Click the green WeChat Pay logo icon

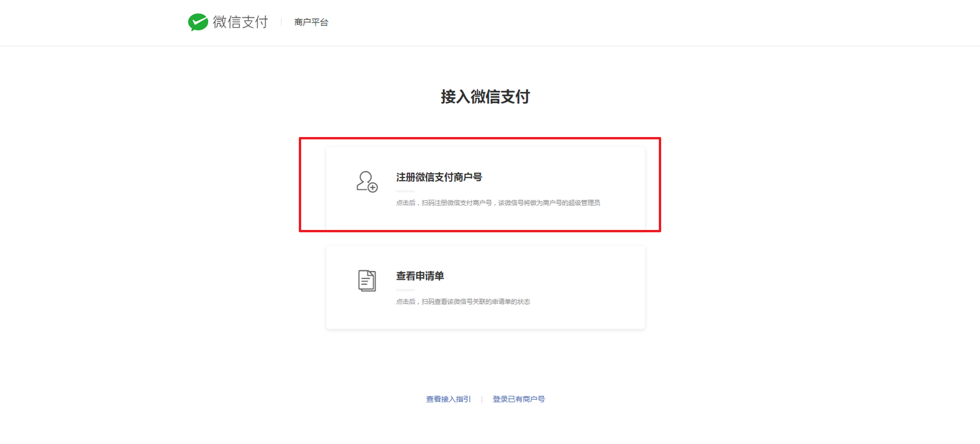point(198,22)
